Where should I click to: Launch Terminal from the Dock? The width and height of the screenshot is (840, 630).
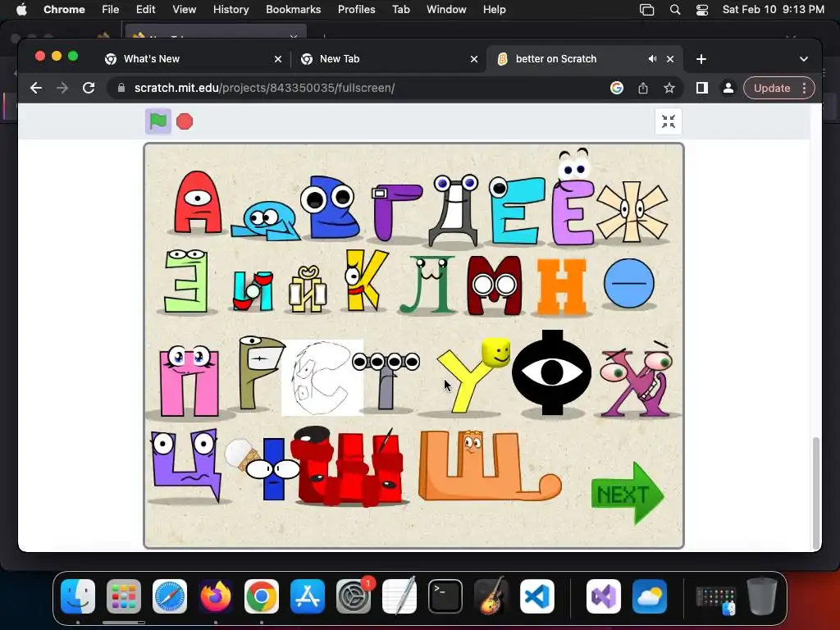[x=445, y=596]
